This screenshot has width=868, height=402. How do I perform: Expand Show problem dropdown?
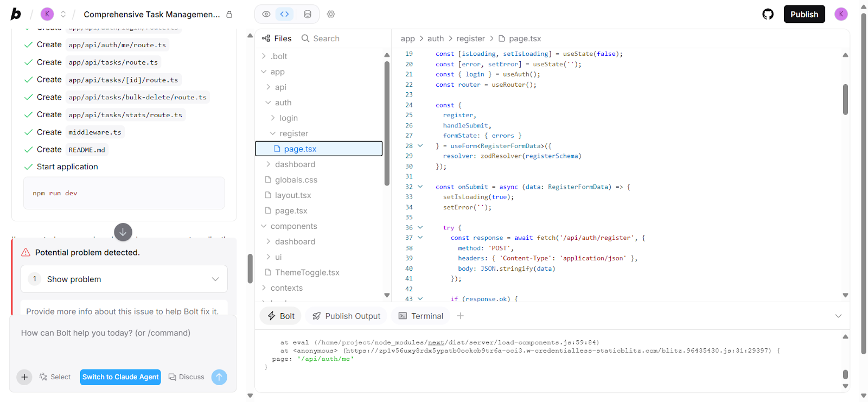click(124, 279)
